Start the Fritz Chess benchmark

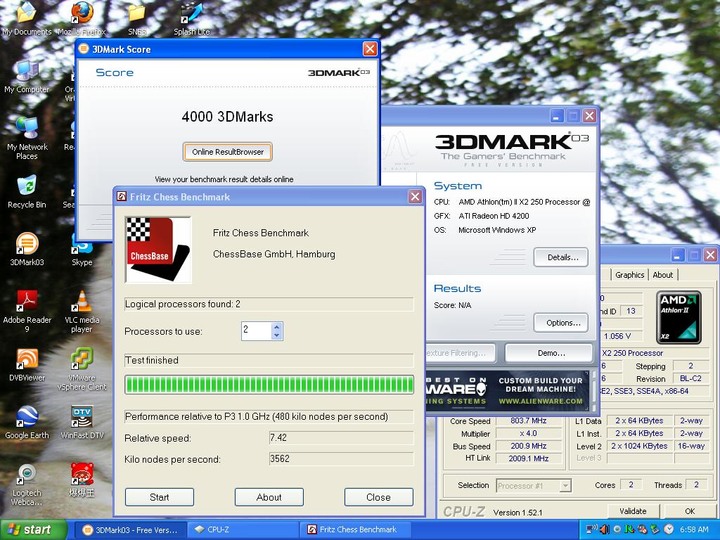pyautogui.click(x=159, y=497)
